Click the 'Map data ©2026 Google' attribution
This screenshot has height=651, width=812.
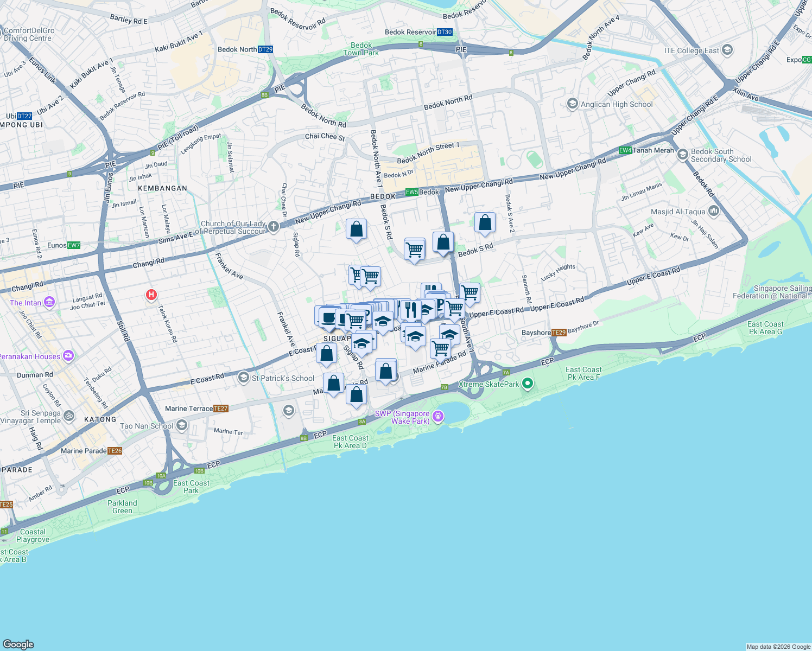[778, 647]
